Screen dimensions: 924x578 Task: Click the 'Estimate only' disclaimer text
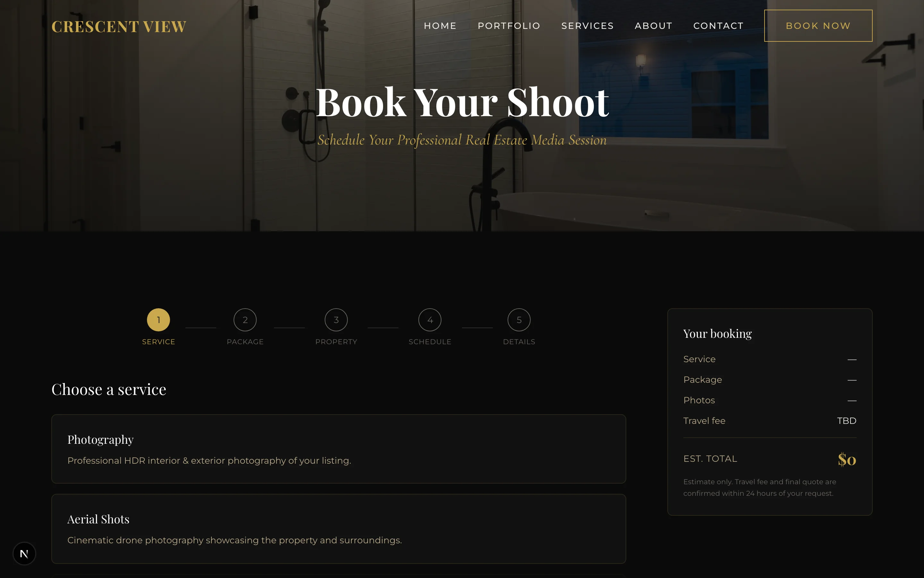point(759,487)
